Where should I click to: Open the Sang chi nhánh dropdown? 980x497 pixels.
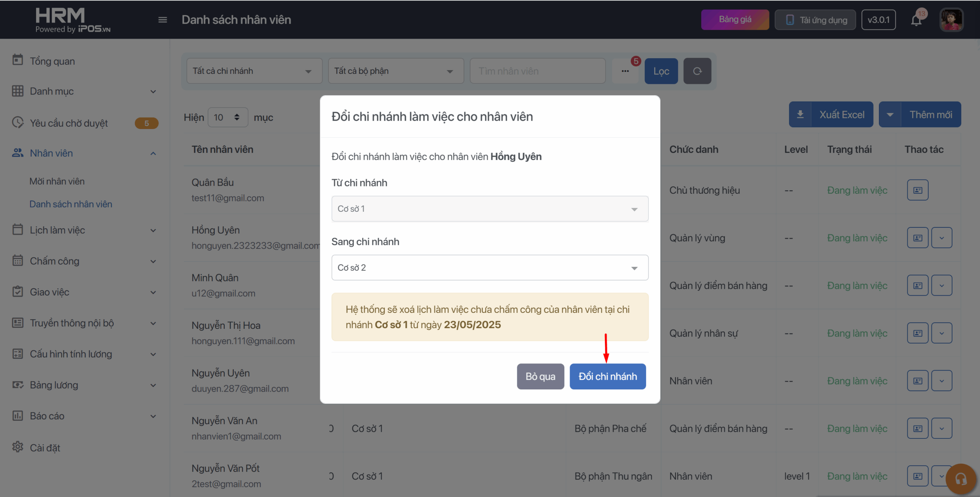(490, 268)
